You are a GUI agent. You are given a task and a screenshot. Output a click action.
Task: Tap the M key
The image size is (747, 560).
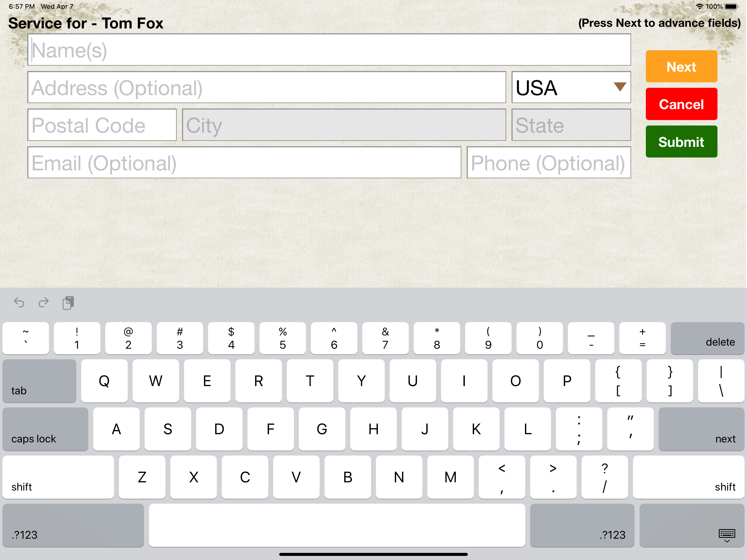point(451,477)
